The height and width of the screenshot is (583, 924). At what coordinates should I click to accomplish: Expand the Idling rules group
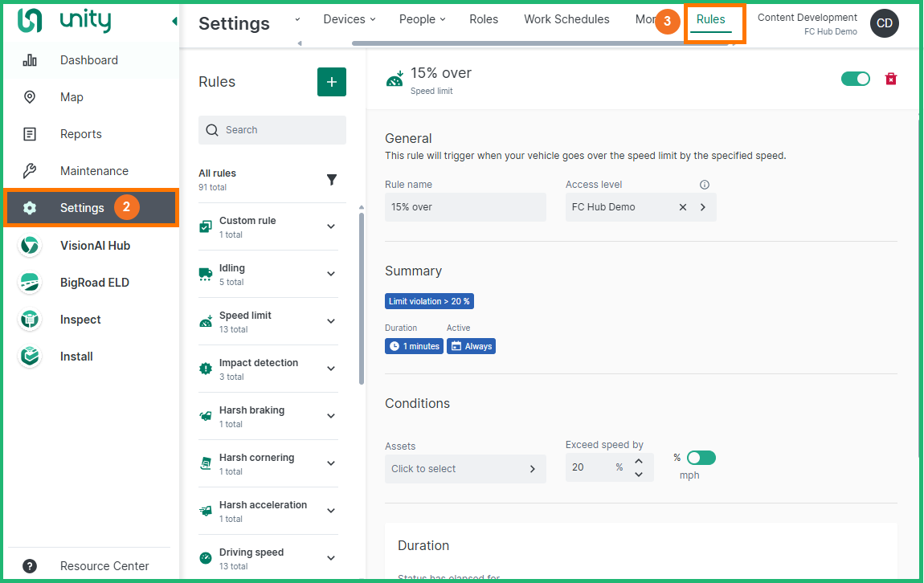point(331,274)
